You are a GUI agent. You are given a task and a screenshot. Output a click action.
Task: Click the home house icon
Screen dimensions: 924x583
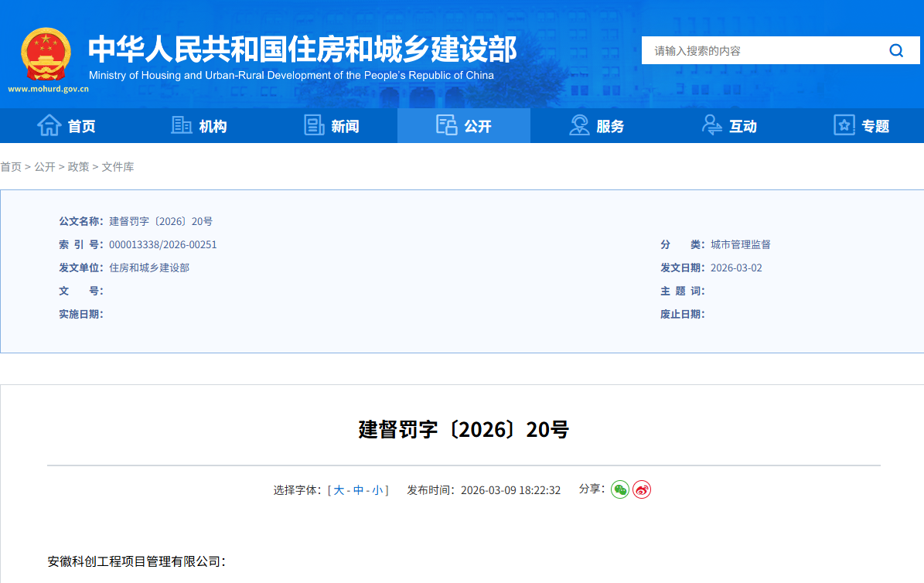click(x=49, y=125)
